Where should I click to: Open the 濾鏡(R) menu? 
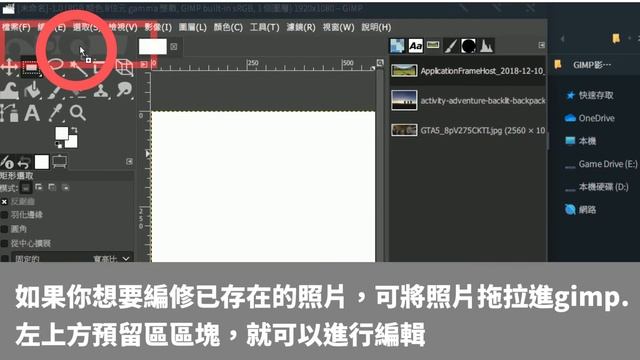point(301,27)
